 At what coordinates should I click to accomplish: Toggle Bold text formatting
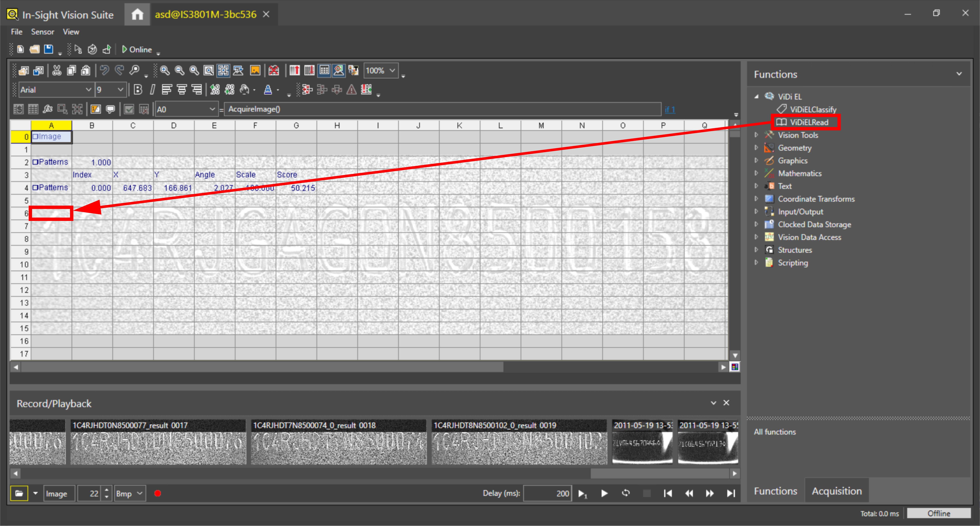pos(138,90)
